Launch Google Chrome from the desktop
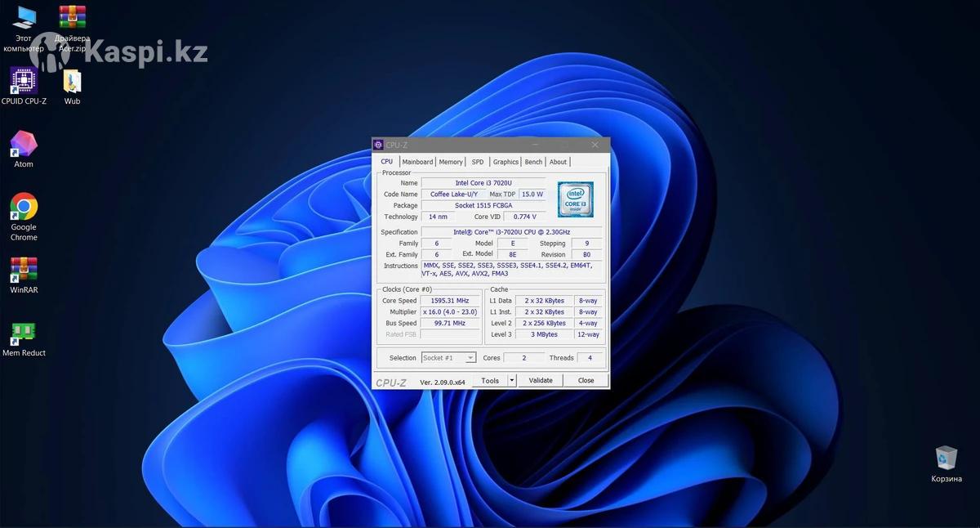The width and height of the screenshot is (980, 528). coord(24,208)
